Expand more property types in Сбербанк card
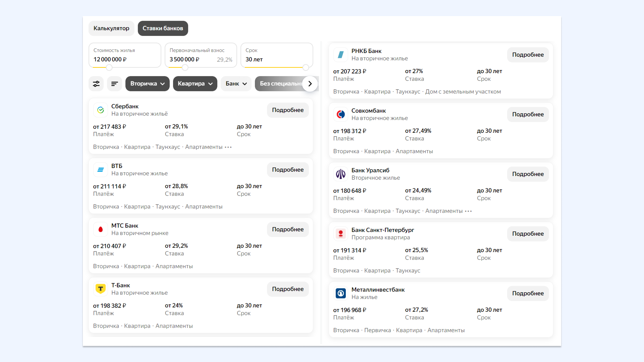The height and width of the screenshot is (362, 644). click(x=228, y=147)
